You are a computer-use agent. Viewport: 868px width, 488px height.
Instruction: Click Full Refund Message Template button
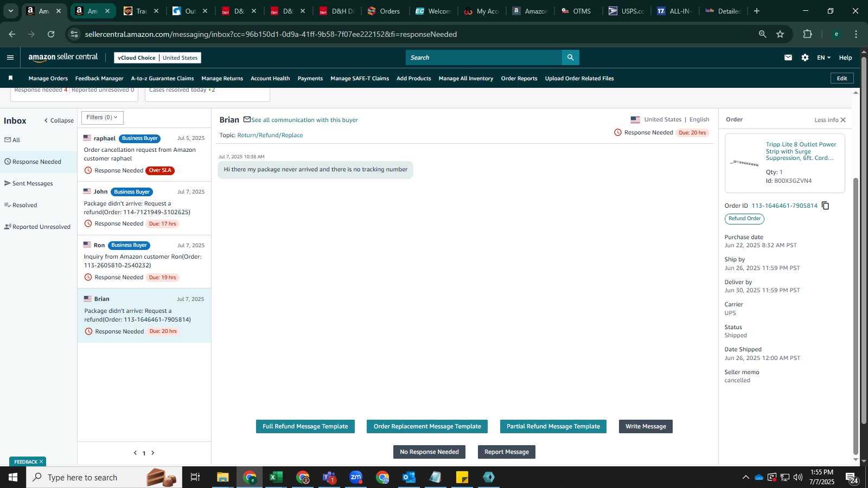(305, 426)
